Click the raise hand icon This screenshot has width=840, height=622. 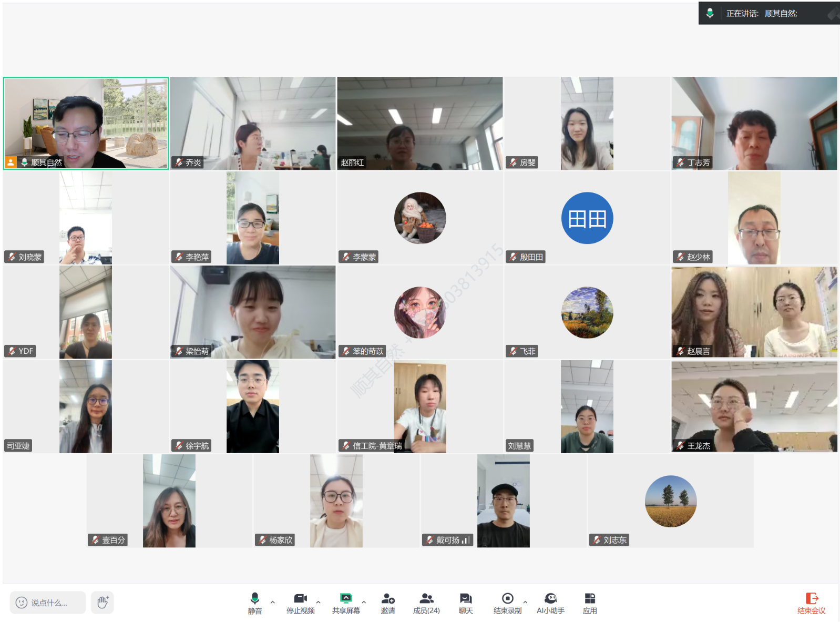click(103, 603)
